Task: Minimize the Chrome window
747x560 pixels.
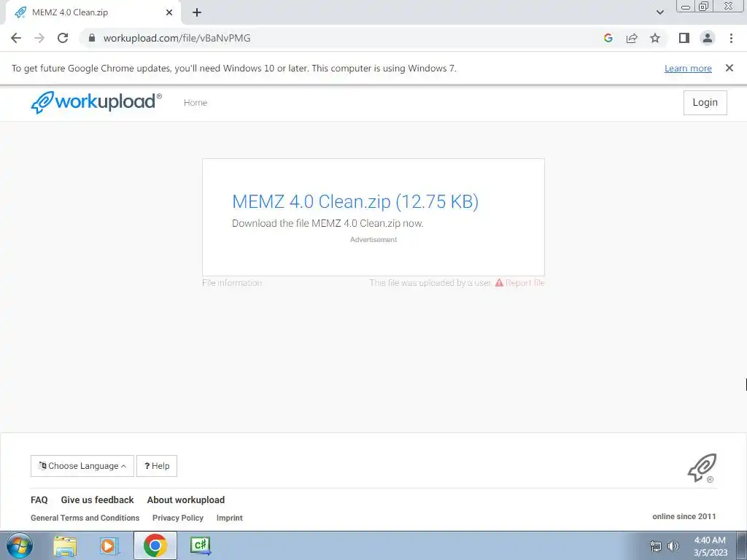Action: 686,7
